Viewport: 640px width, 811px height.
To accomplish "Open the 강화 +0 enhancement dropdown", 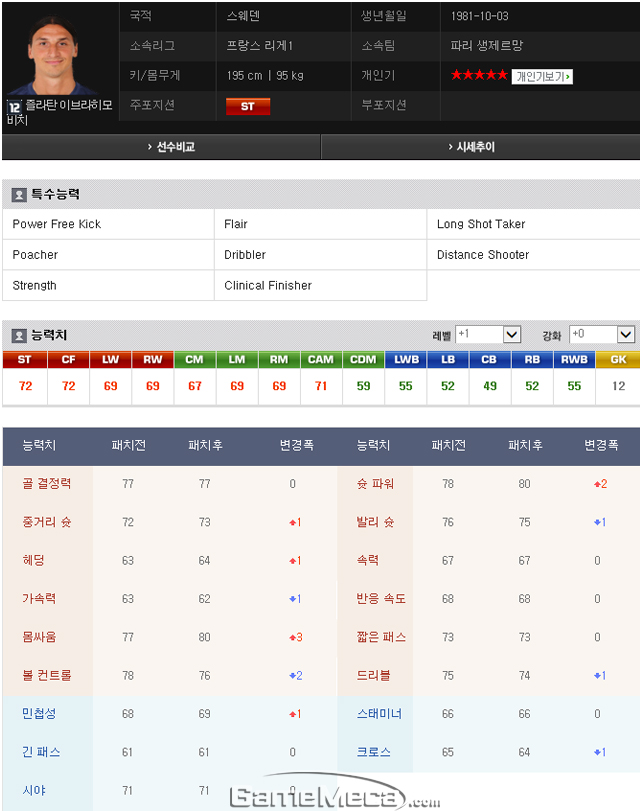I will 602,335.
